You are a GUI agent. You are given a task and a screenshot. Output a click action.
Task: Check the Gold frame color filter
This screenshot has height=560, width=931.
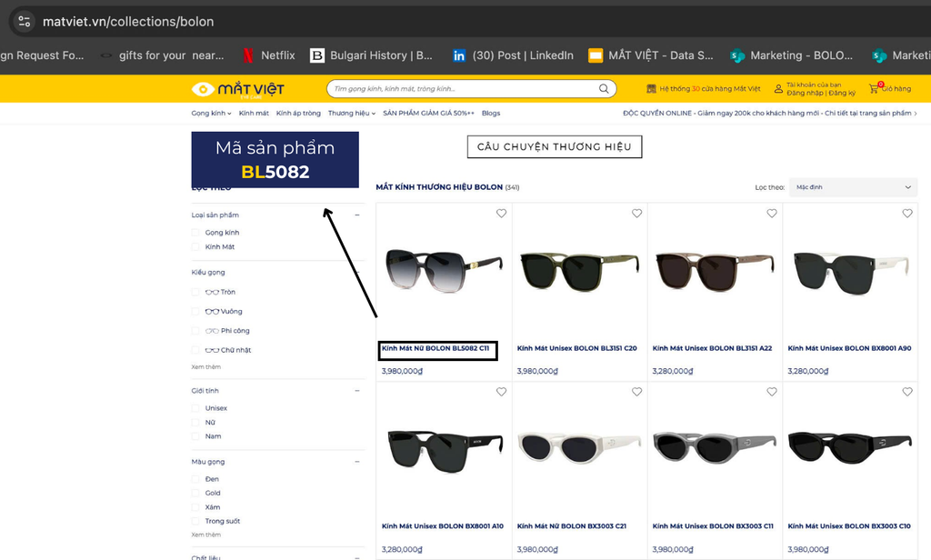(x=195, y=493)
